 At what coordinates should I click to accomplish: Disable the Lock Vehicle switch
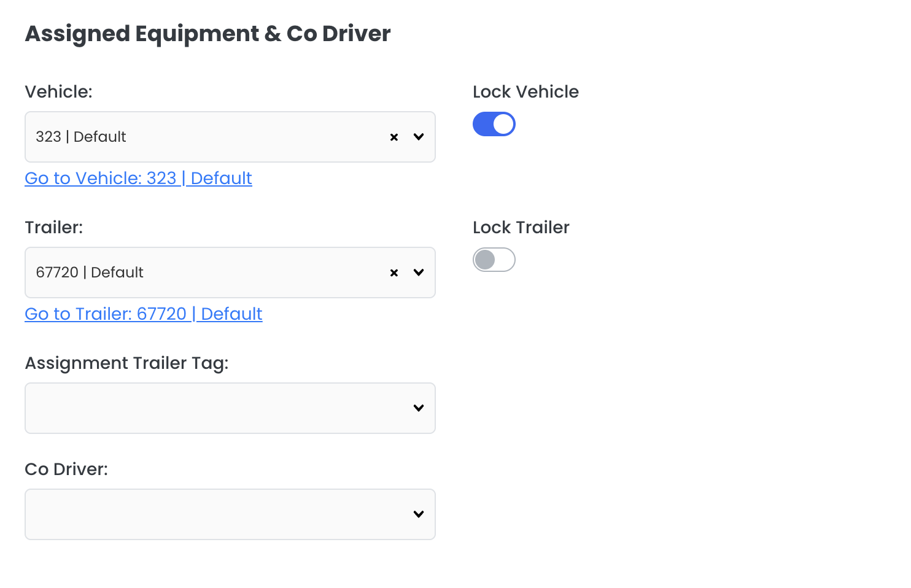(x=494, y=124)
